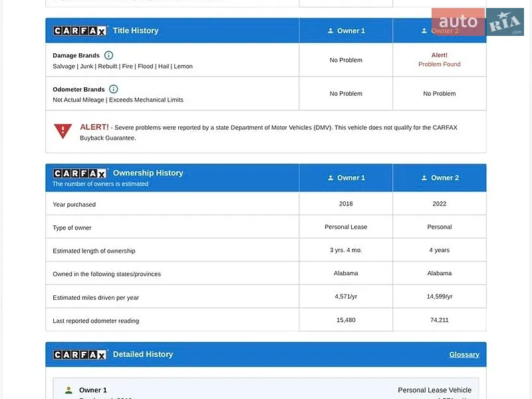Open the Odometer Brands info icon
This screenshot has height=399, width=532.
coord(113,89)
